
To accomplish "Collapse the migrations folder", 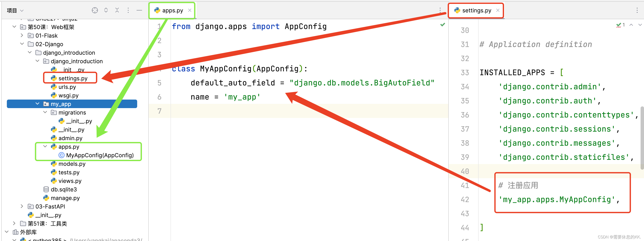I will pos(45,112).
